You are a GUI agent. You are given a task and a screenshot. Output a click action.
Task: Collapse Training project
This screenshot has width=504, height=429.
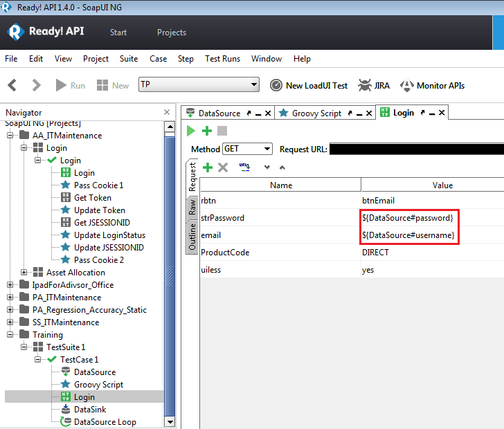(10, 334)
